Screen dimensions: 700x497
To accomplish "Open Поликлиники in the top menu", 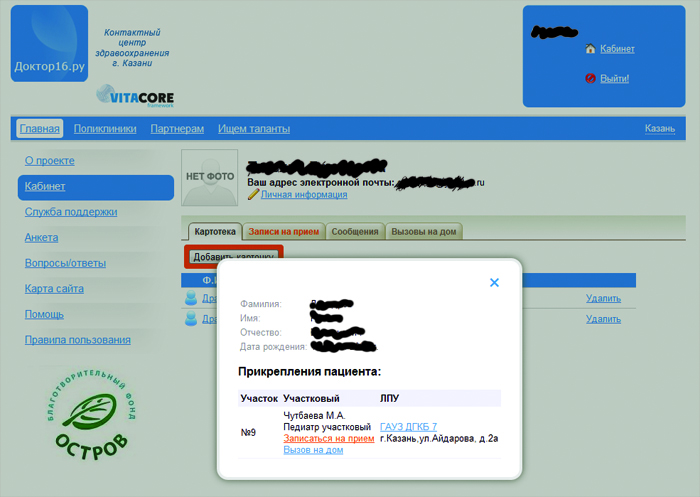I will coord(105,129).
